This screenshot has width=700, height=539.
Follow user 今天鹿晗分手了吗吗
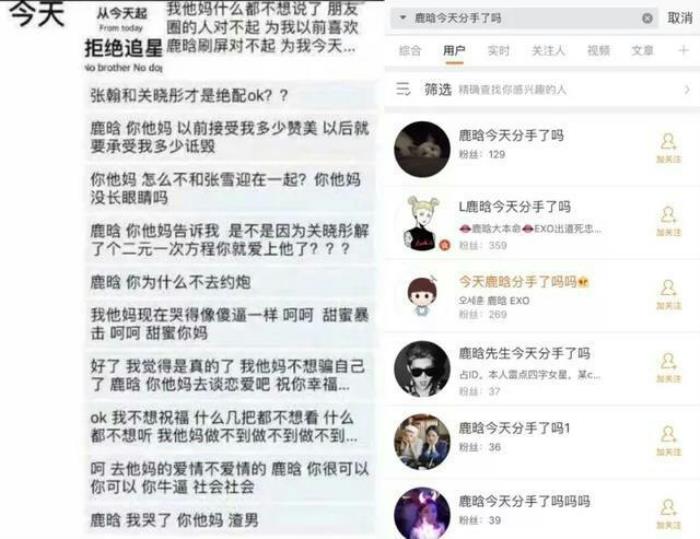pos(668,294)
